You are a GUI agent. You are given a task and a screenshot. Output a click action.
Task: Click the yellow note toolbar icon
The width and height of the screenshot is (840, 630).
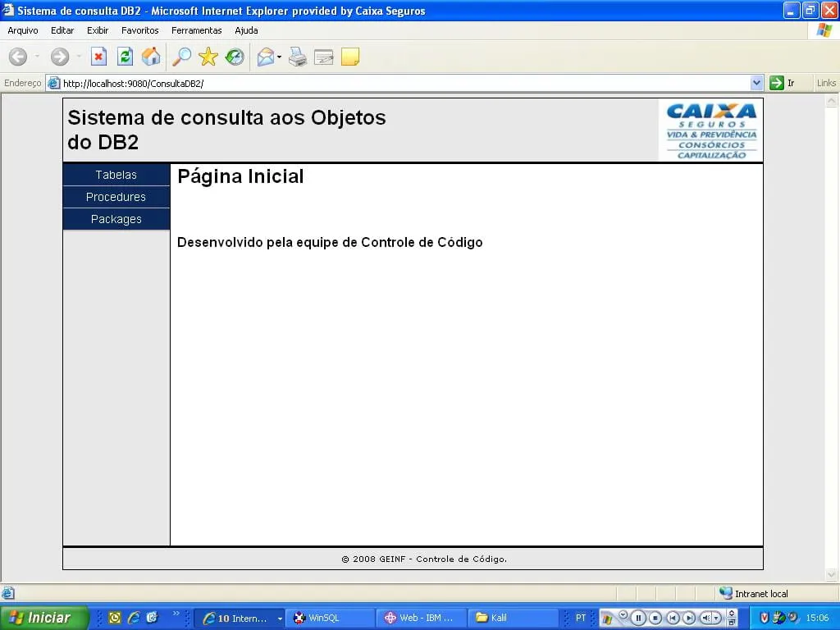[x=350, y=57]
